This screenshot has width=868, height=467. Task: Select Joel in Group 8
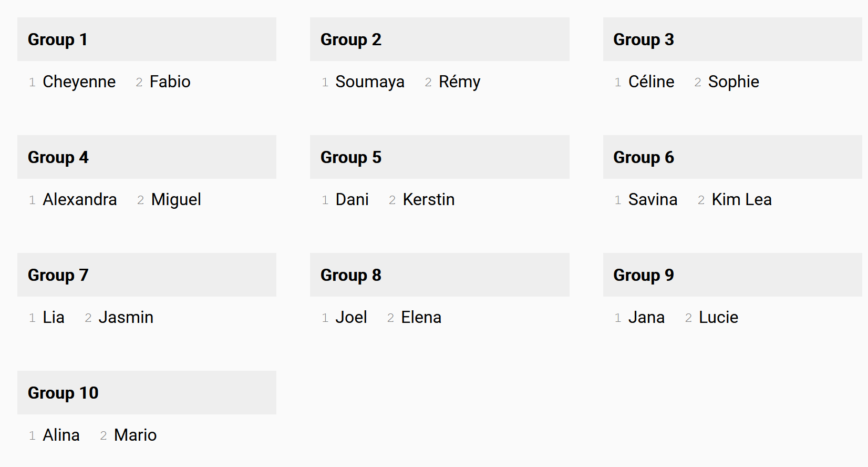351,317
